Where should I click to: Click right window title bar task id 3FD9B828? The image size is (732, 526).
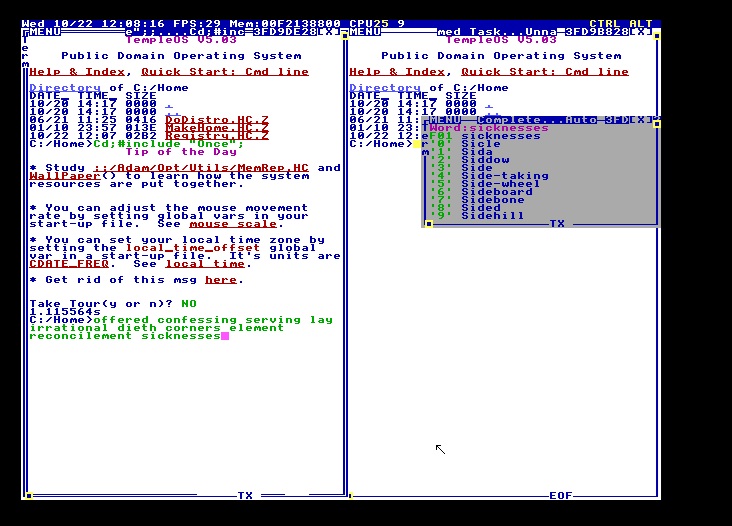coord(597,32)
